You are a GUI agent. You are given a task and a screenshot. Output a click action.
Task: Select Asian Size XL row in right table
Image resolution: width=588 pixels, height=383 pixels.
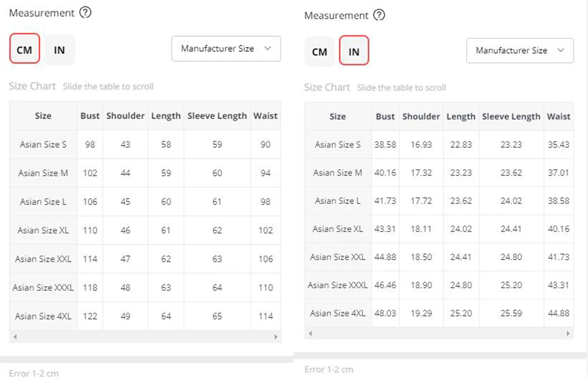(338, 229)
